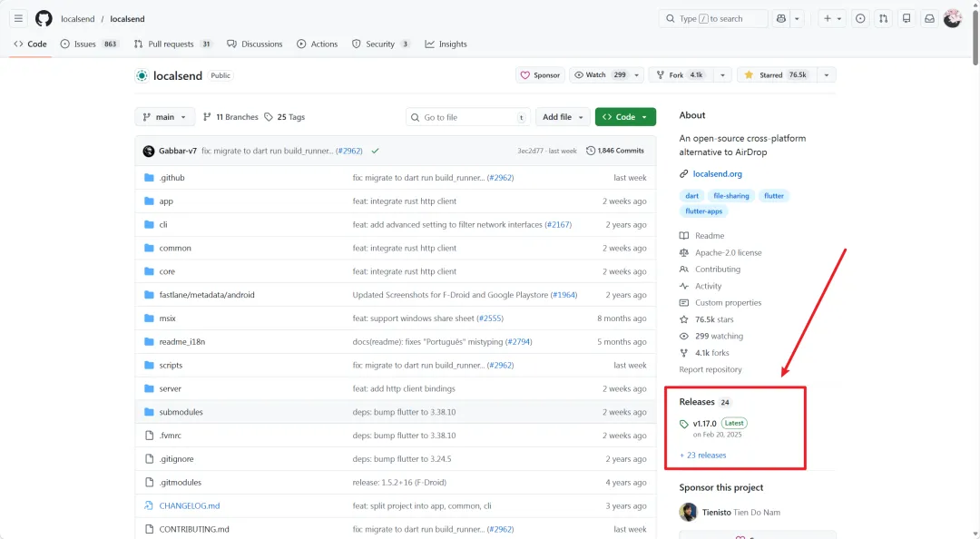Open the core folder icon

[x=149, y=271]
